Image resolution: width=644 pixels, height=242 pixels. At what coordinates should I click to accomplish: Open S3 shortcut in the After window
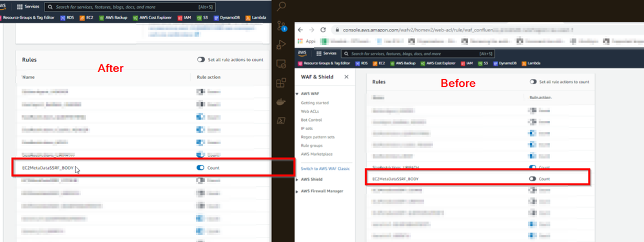click(202, 17)
